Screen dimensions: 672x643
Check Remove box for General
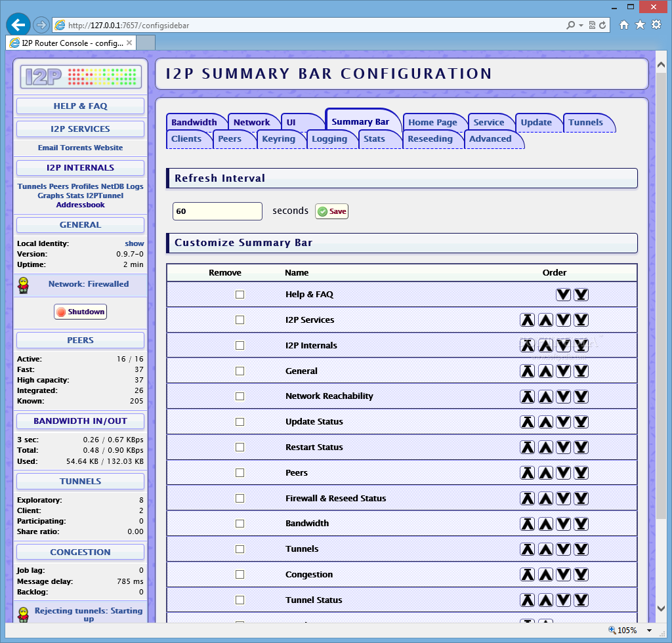tap(240, 371)
